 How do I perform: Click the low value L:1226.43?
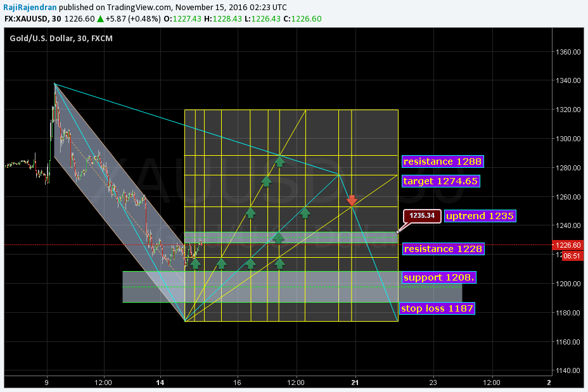coord(262,19)
